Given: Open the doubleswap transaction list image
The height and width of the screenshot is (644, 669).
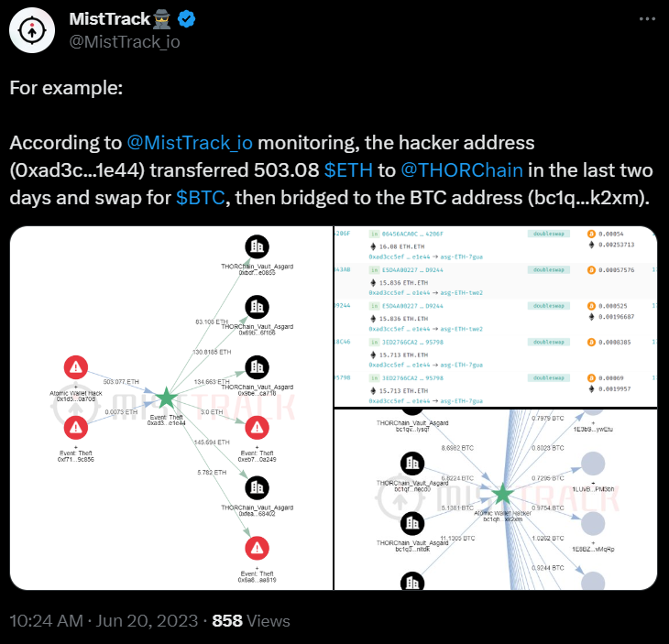Looking at the screenshot, I should click(x=496, y=316).
